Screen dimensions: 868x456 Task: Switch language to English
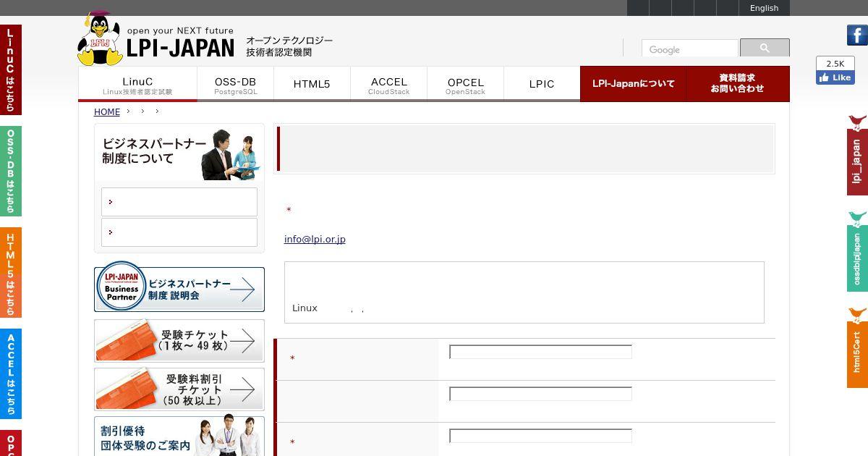pos(764,8)
